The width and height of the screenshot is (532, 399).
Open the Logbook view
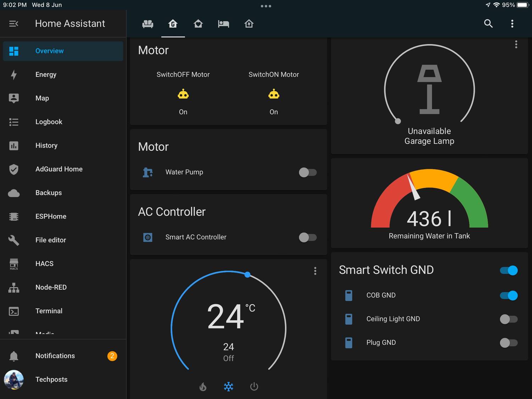pos(49,122)
